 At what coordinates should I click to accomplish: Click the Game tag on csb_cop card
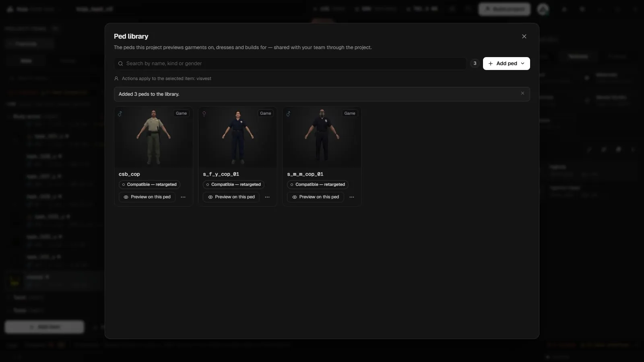(182, 113)
